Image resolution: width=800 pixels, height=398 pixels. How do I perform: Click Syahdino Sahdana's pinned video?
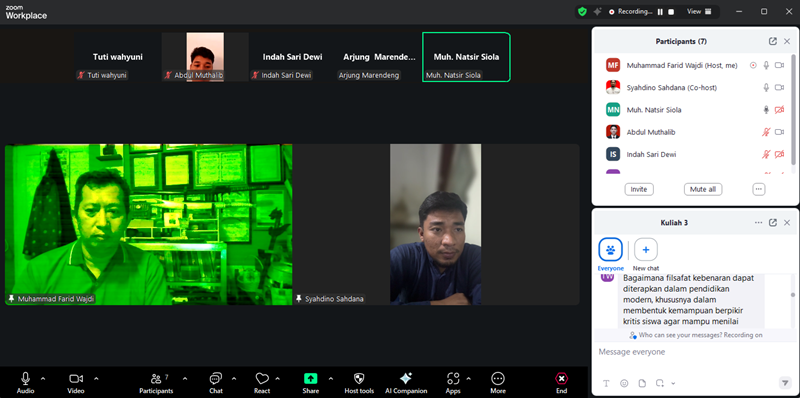[436, 225]
